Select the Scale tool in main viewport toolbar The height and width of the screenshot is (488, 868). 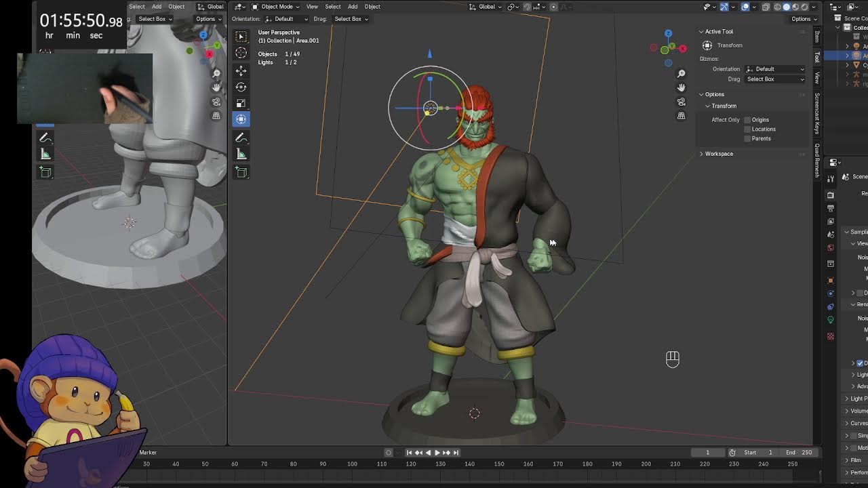coord(241,103)
